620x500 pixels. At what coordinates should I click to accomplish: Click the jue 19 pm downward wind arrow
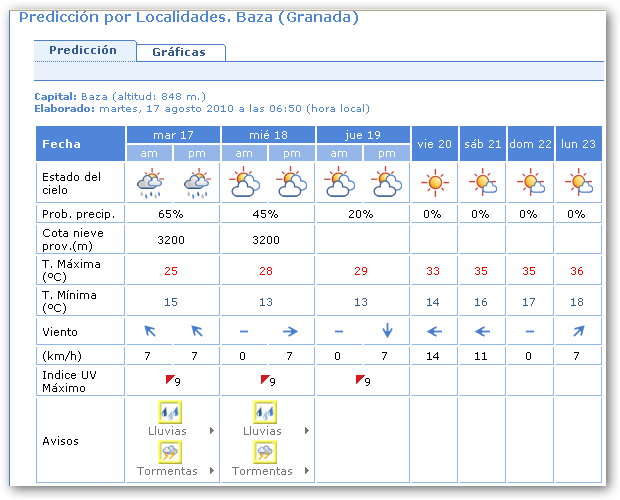coord(387,332)
